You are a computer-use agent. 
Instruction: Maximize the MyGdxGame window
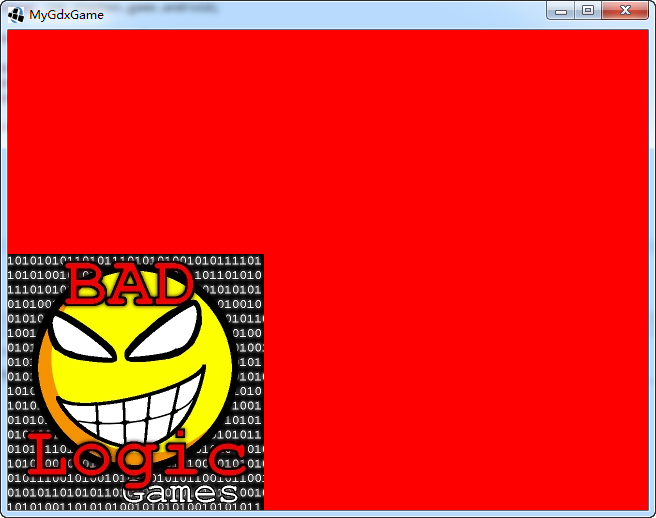click(x=588, y=10)
